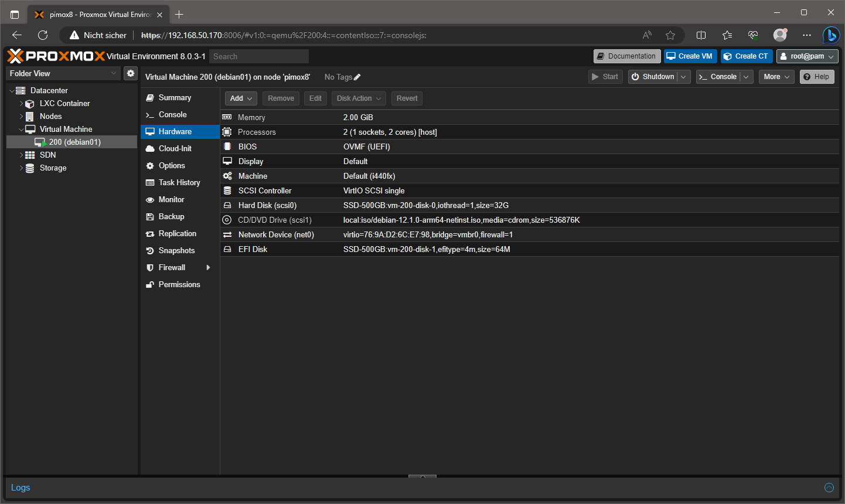This screenshot has height=504, width=845.
Task: Click the Network Device exchange icon
Action: coord(227,234)
